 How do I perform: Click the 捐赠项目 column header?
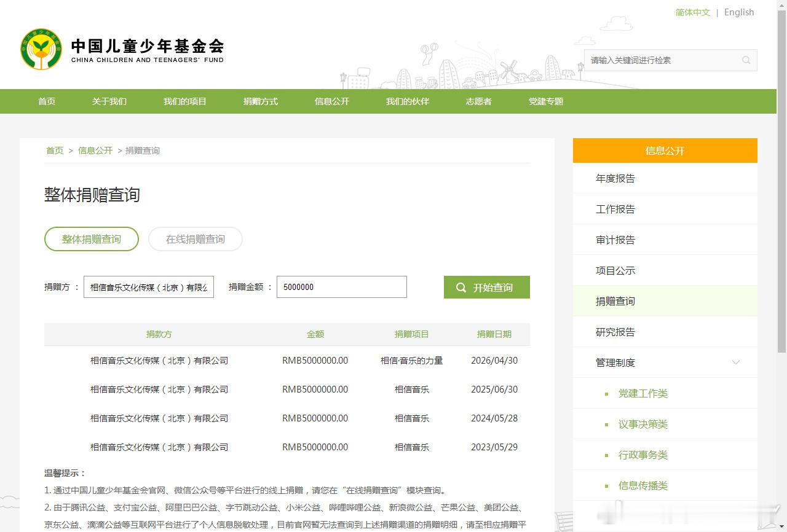point(412,334)
